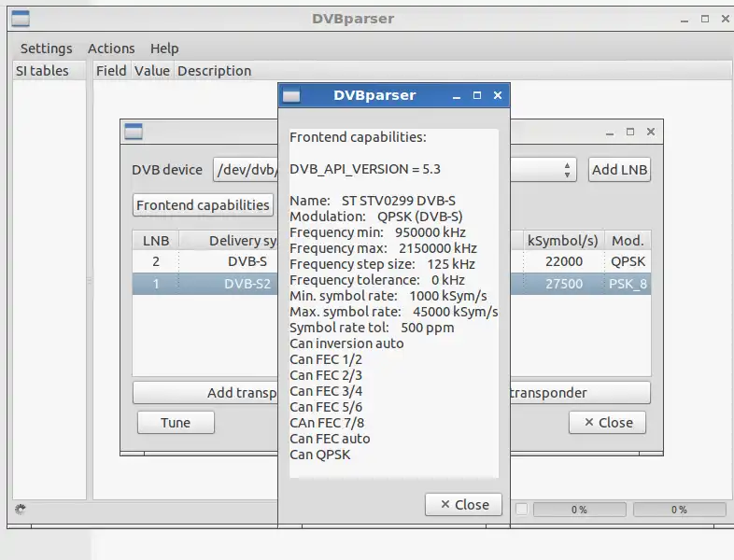The width and height of the screenshot is (734, 560).
Task: Maximize the main DVBparser window
Action: pos(705,19)
